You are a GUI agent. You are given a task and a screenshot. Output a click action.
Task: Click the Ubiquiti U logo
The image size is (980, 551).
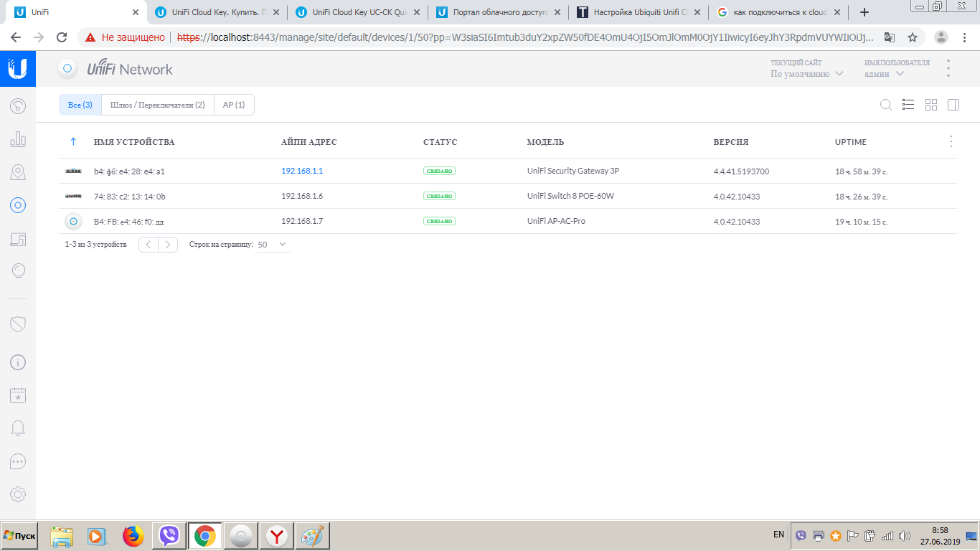click(x=18, y=69)
